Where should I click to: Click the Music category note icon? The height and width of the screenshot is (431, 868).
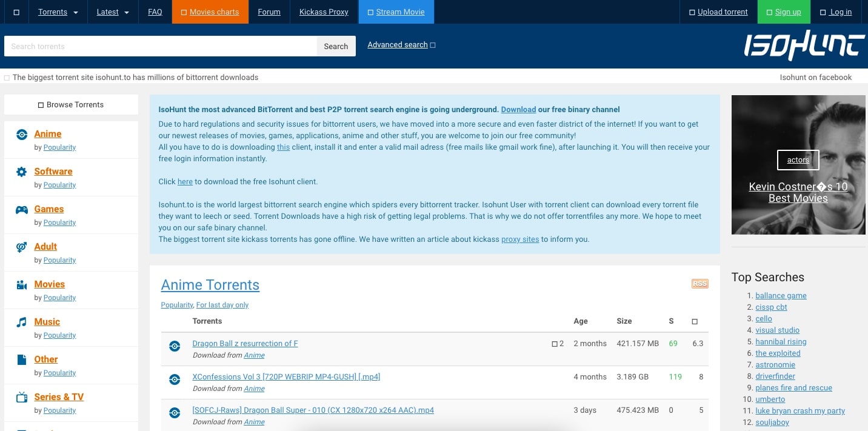click(22, 322)
